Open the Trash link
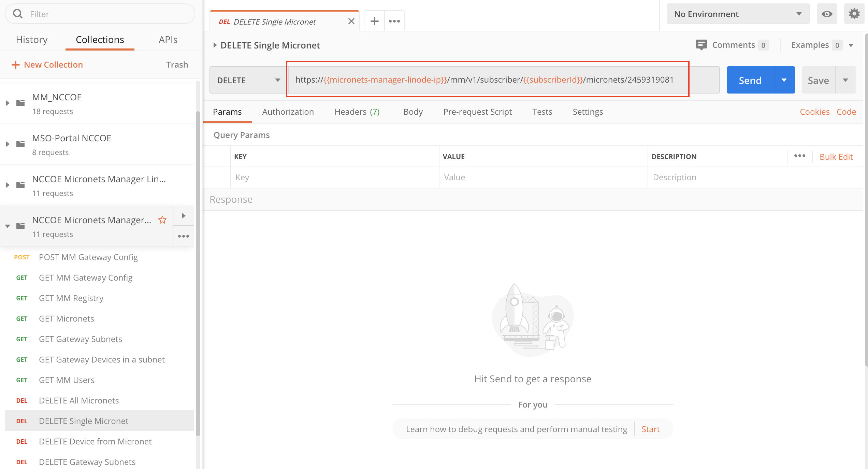868x469 pixels. point(177,65)
